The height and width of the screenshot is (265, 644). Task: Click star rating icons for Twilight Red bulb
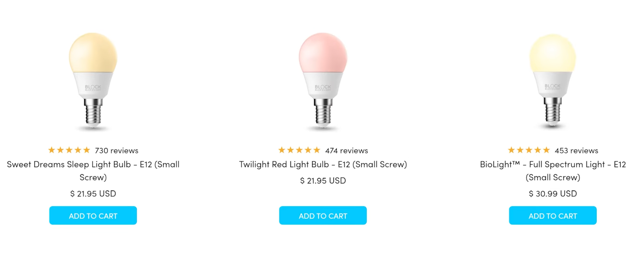(x=299, y=150)
